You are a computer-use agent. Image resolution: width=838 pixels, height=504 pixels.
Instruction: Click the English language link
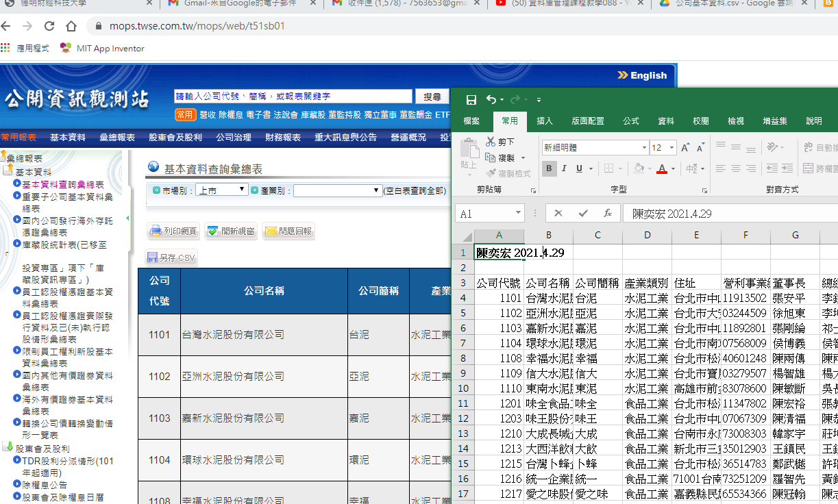[x=642, y=75]
